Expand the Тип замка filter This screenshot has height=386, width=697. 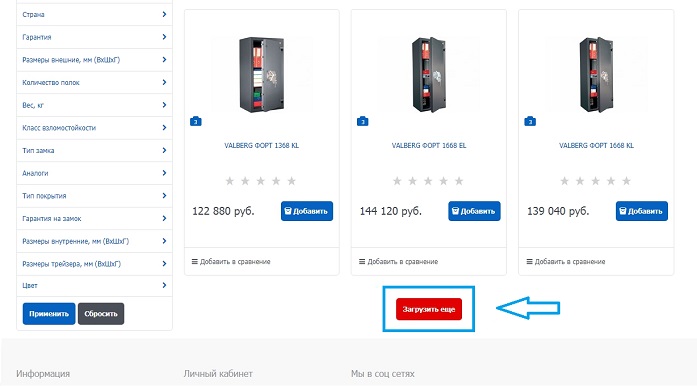94,150
